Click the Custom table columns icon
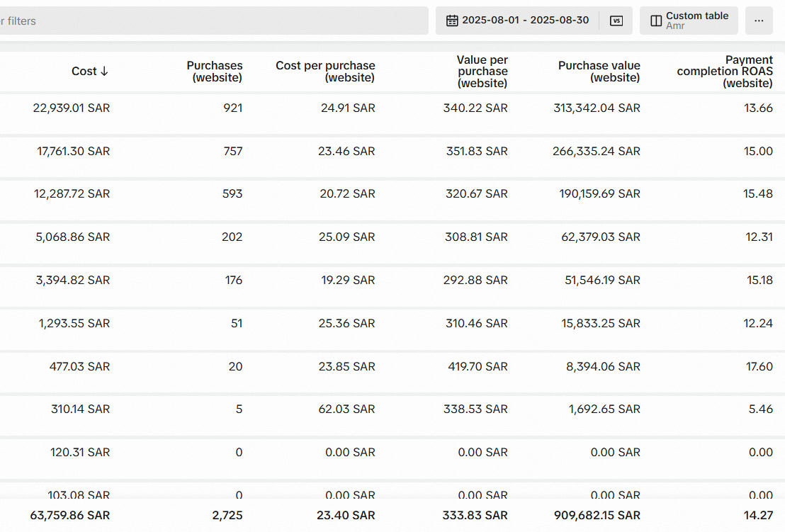785x532 pixels. 655,21
